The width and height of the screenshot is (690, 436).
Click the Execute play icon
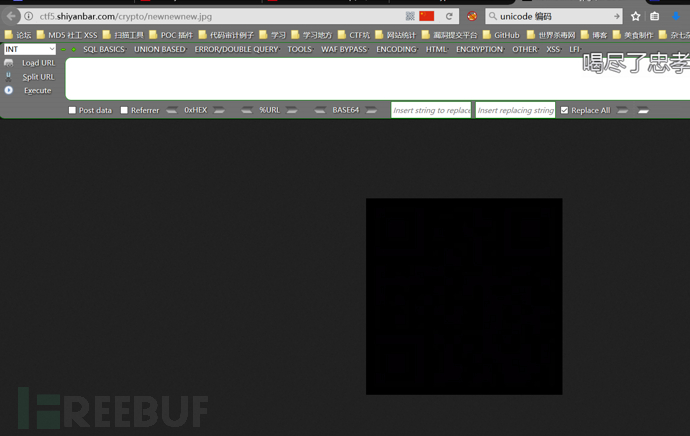click(8, 90)
